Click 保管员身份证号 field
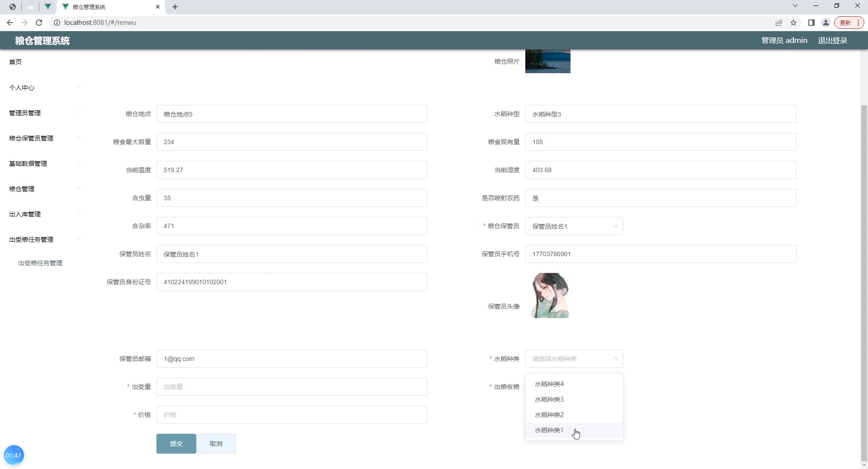868x469 pixels. [292, 282]
